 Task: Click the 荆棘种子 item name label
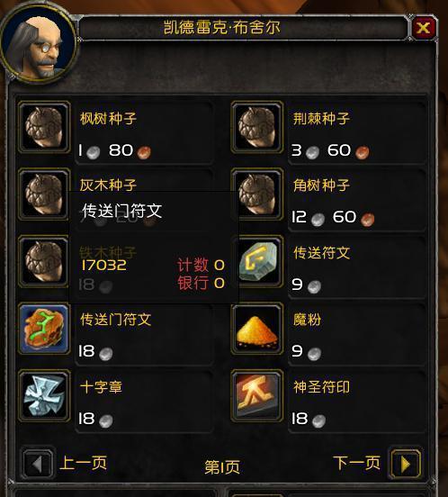pos(321,119)
